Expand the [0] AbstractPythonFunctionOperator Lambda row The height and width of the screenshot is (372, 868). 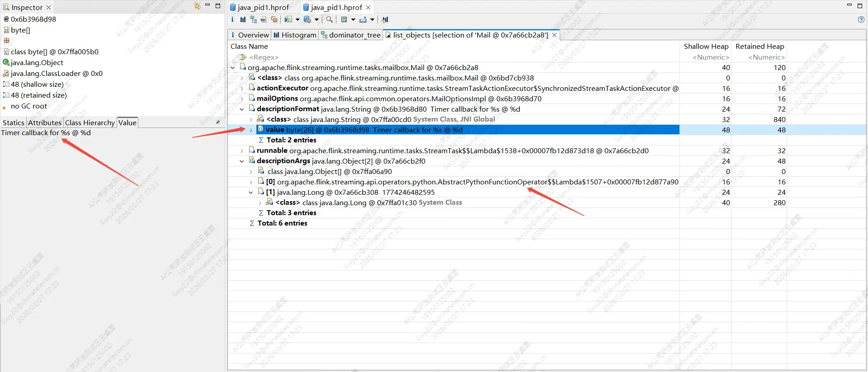(251, 182)
